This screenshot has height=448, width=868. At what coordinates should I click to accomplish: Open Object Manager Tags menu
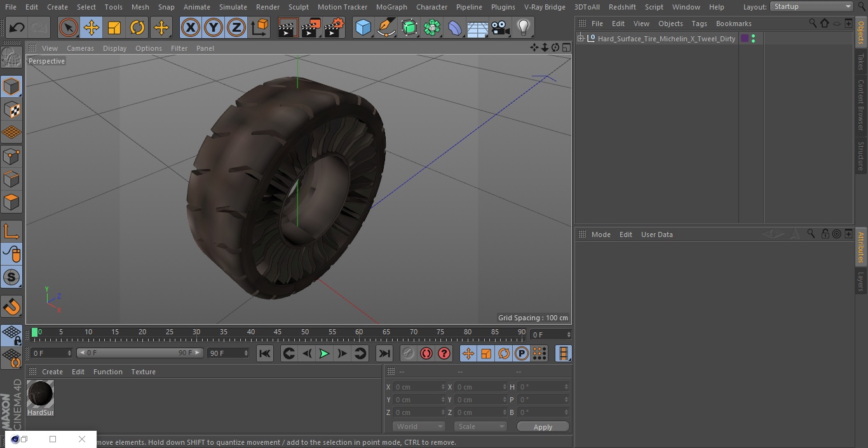pyautogui.click(x=699, y=24)
